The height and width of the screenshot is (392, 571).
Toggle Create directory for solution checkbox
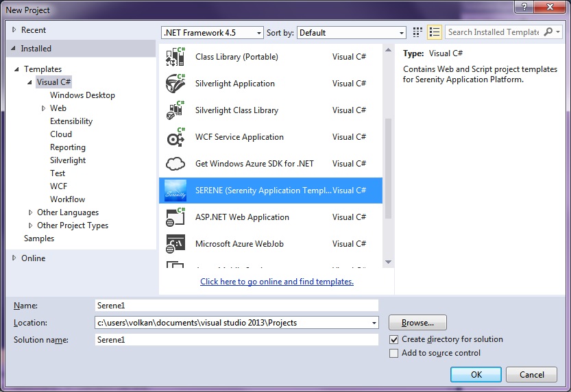pyautogui.click(x=393, y=340)
